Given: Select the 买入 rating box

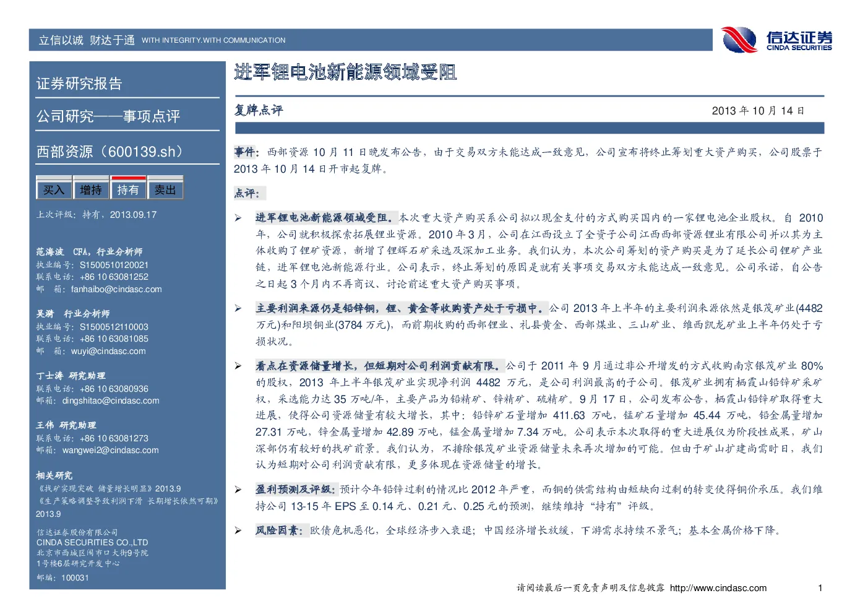Looking at the screenshot, I should coord(54,189).
